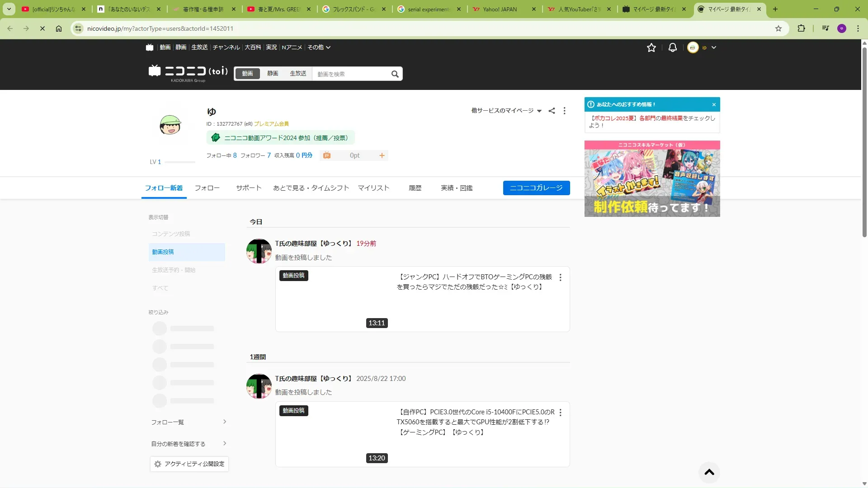The image size is (868, 488).
Task: Click the search magnifier icon
Action: pyautogui.click(x=395, y=74)
